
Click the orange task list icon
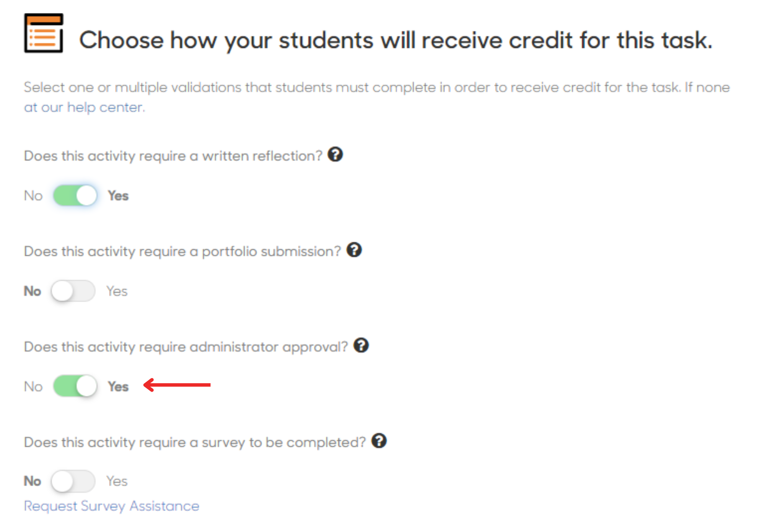click(x=44, y=33)
